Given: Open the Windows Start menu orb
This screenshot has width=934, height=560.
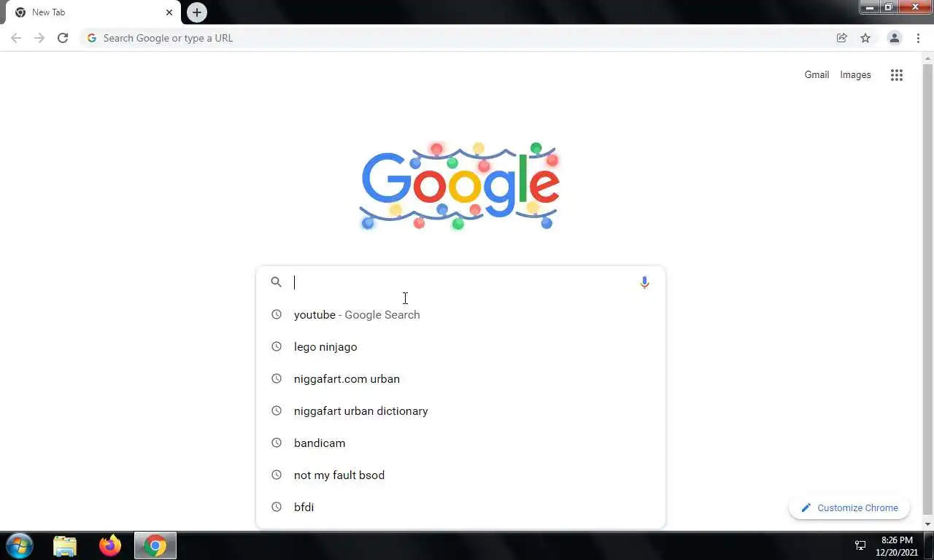Looking at the screenshot, I should [20, 545].
